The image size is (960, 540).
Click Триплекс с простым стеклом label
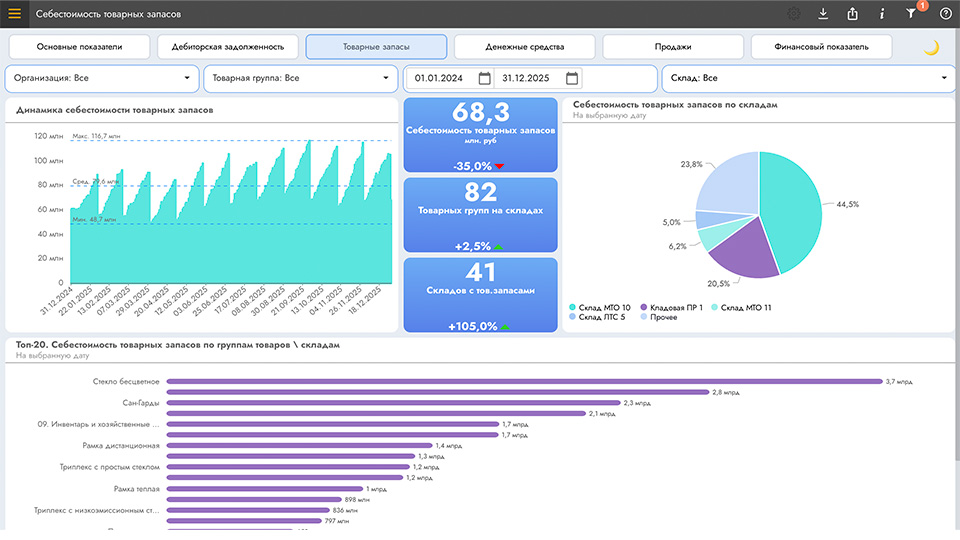point(110,467)
